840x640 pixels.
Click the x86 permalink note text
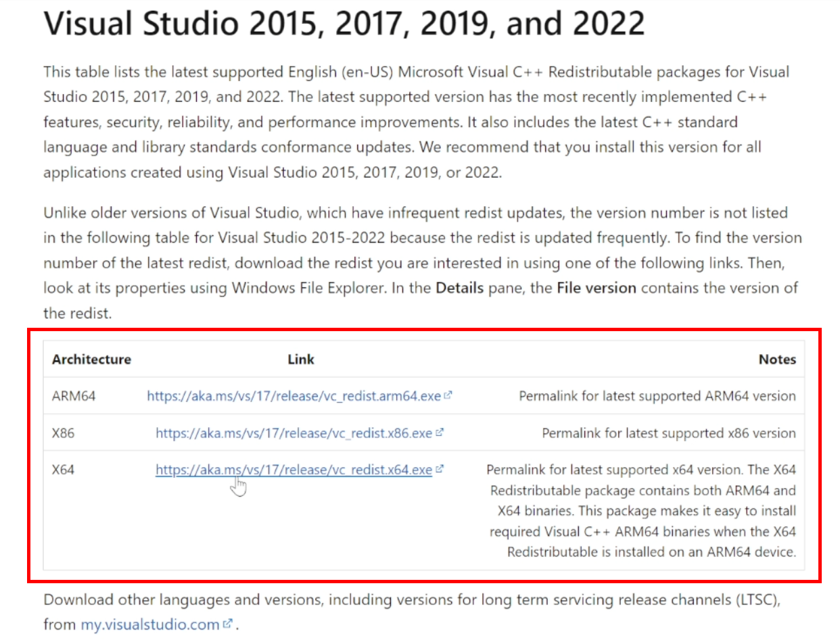pos(668,433)
